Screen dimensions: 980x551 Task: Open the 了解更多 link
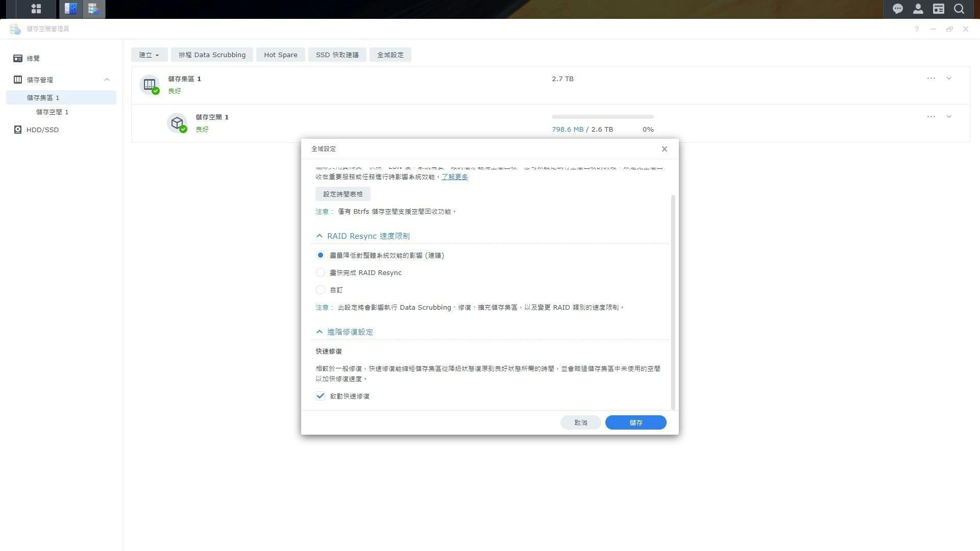[454, 177]
